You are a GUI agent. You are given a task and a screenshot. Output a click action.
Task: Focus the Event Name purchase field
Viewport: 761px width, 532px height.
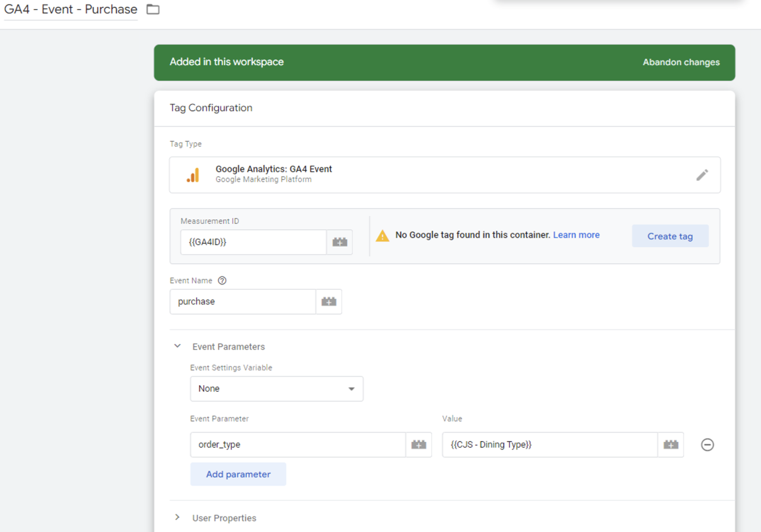(243, 301)
